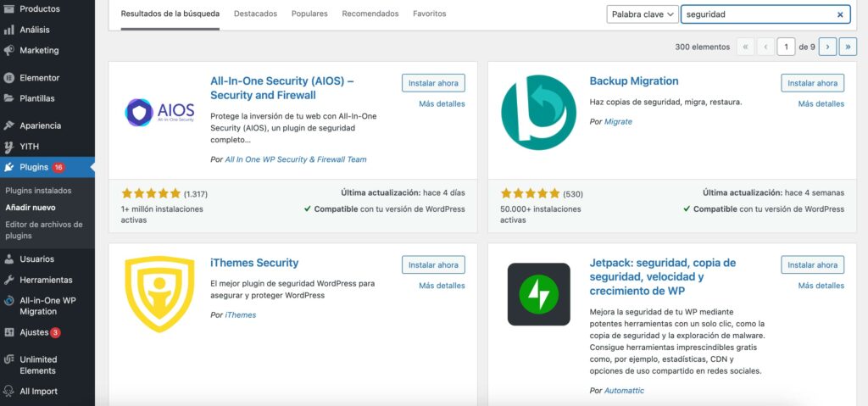Screen dimensions: 868x406
Task: Click the YITH logo icon
Action: pyautogui.click(x=8, y=147)
